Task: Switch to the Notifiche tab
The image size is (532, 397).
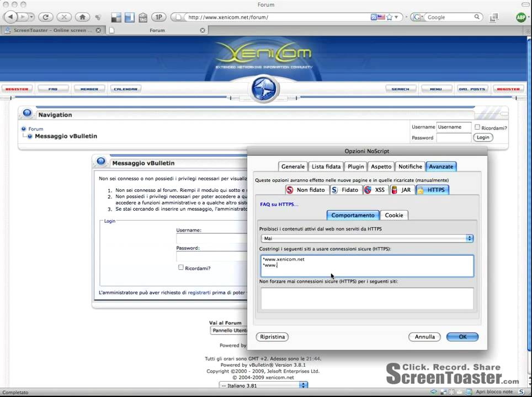Action: point(410,167)
